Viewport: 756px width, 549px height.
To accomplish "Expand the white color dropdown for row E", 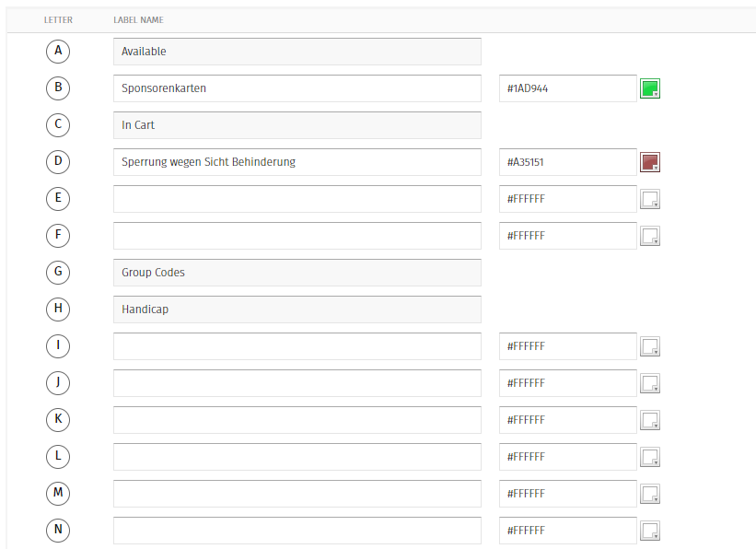I will click(650, 199).
